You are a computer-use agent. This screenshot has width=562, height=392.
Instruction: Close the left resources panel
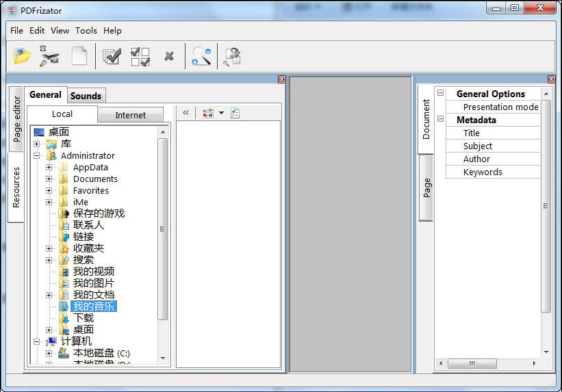[282, 79]
